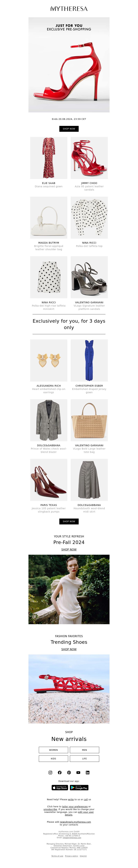
Task: Open the unsubscribe link
Action: coord(50,809)
